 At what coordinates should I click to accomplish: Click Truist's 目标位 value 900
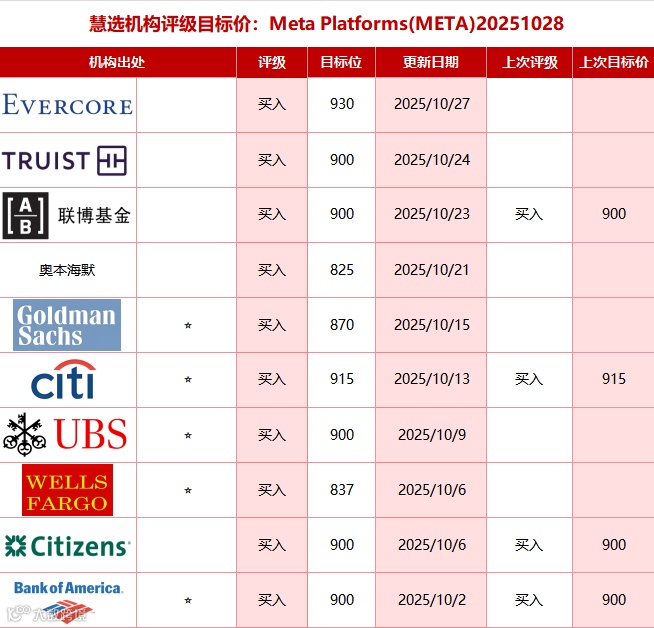click(x=342, y=160)
